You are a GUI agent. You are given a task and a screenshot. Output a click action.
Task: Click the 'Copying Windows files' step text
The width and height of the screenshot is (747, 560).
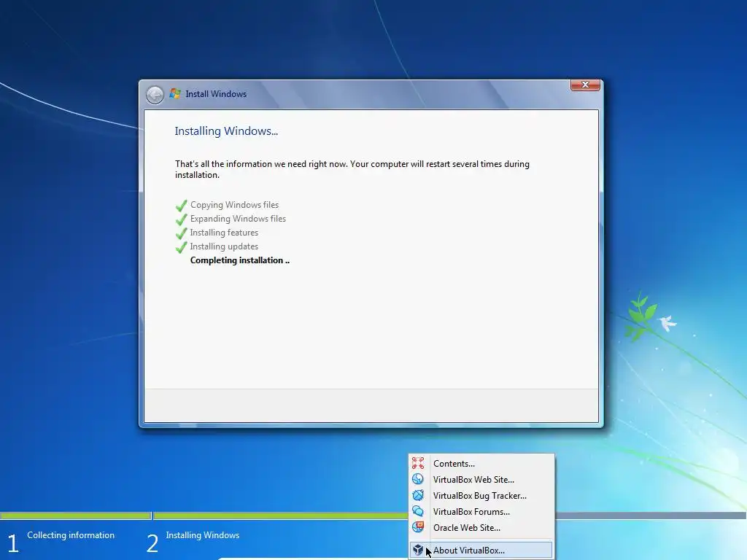(x=234, y=205)
